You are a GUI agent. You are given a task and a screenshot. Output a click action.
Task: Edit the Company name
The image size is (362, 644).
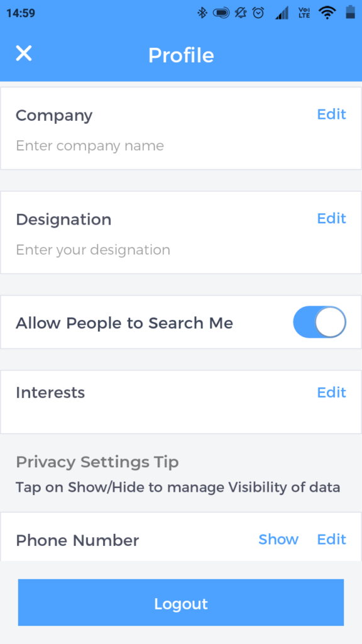[331, 114]
